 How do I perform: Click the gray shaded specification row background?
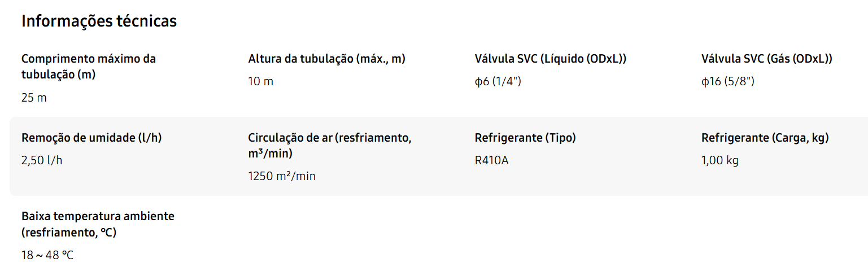pos(621,181)
